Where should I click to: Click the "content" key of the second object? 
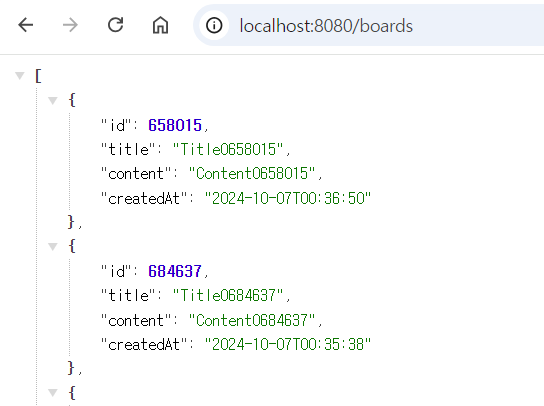click(x=136, y=320)
